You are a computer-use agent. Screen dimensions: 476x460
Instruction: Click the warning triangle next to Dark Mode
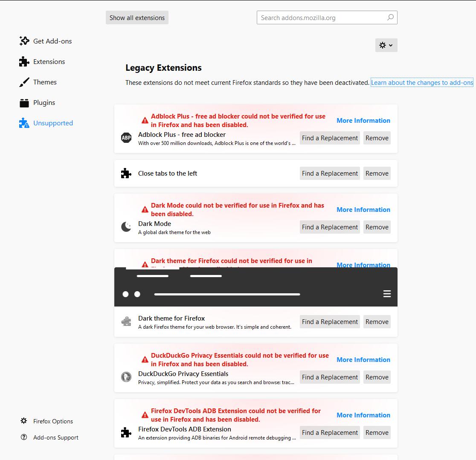pos(145,209)
